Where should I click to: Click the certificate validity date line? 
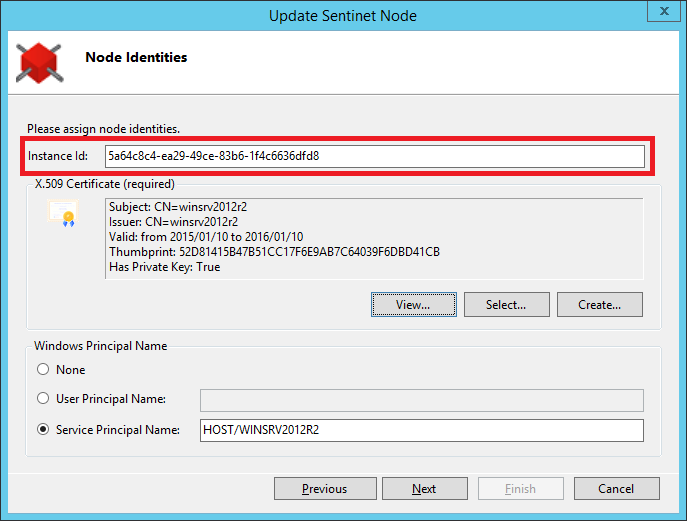(x=206, y=237)
